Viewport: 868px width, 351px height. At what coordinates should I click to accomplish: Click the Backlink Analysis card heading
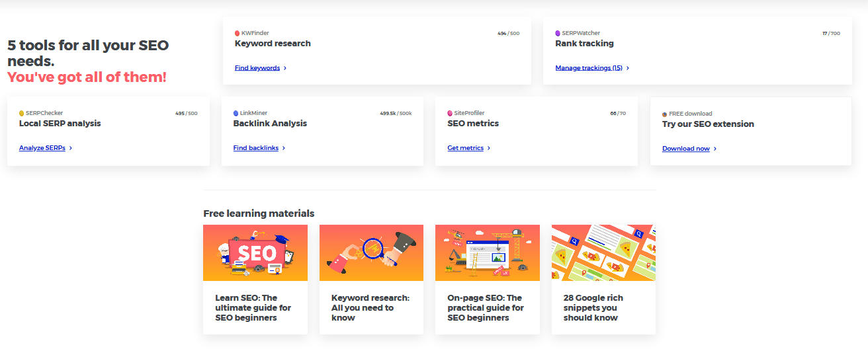pyautogui.click(x=270, y=124)
